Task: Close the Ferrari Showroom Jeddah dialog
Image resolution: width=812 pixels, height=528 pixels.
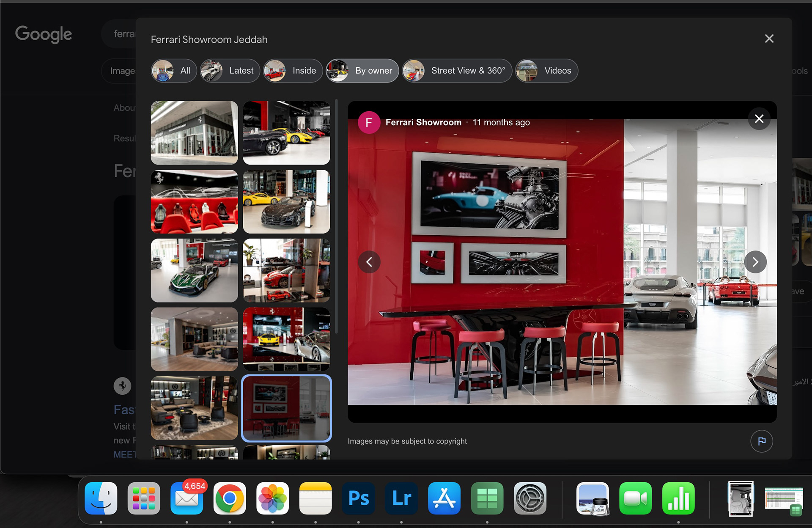Action: click(x=769, y=39)
